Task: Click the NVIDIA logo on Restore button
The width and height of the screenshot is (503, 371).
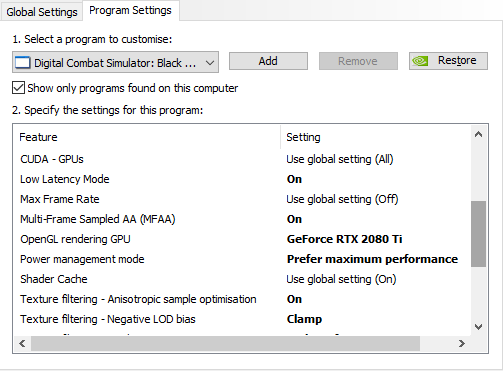Action: click(x=420, y=61)
